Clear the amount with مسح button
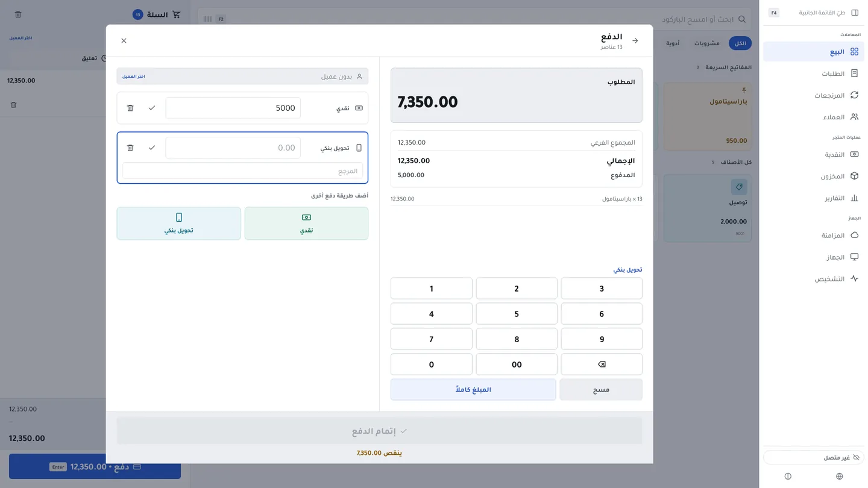This screenshot has width=868, height=488. (601, 390)
